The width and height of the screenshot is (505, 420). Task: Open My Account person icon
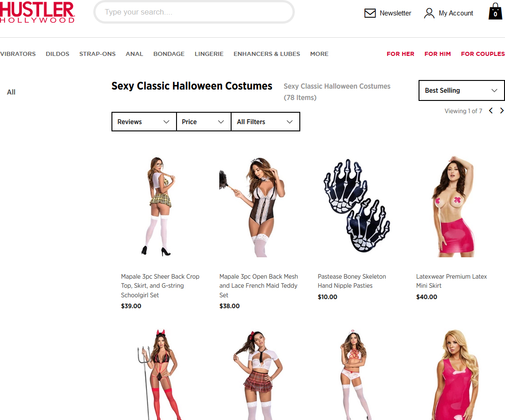pyautogui.click(x=429, y=13)
